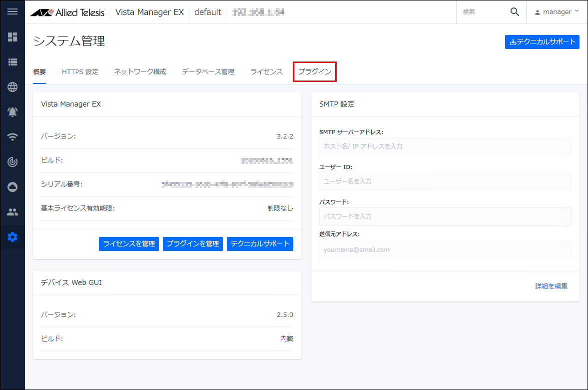588x390 pixels.
Task: Click the 検索 search box
Action: click(x=483, y=12)
